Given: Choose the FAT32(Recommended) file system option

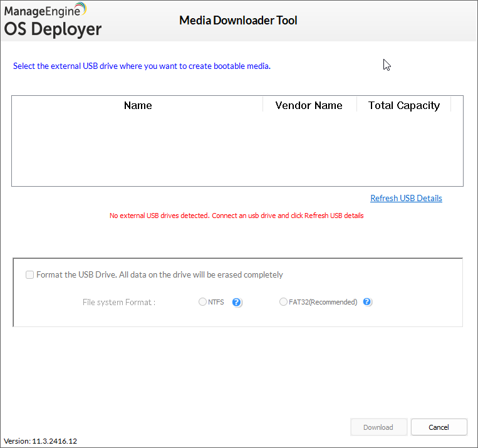Looking at the screenshot, I should (x=284, y=302).
